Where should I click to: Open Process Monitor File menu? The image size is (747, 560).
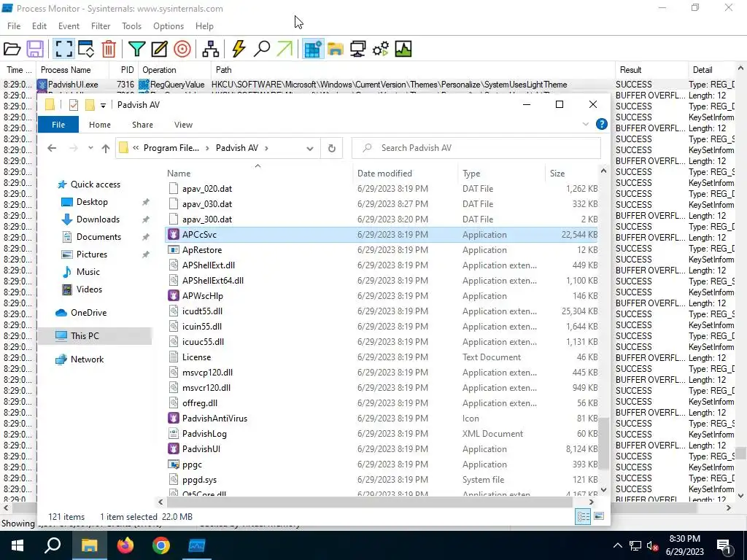pos(14,26)
